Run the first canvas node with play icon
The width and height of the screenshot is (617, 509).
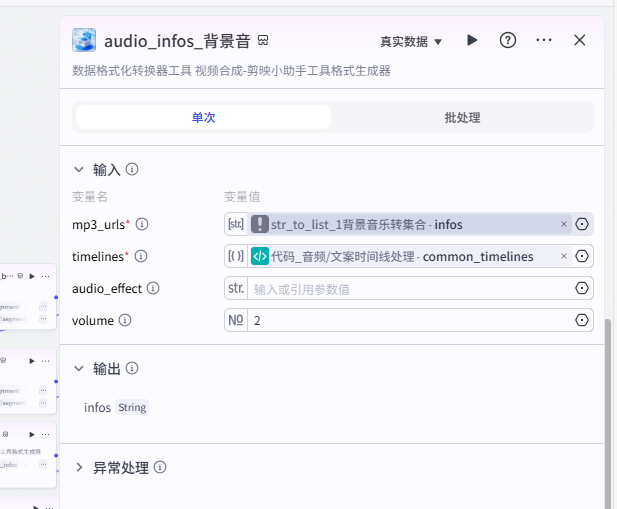(x=32, y=276)
